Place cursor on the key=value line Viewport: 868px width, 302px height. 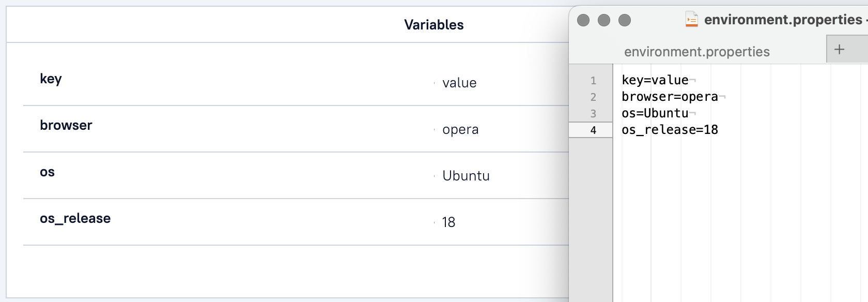click(654, 80)
